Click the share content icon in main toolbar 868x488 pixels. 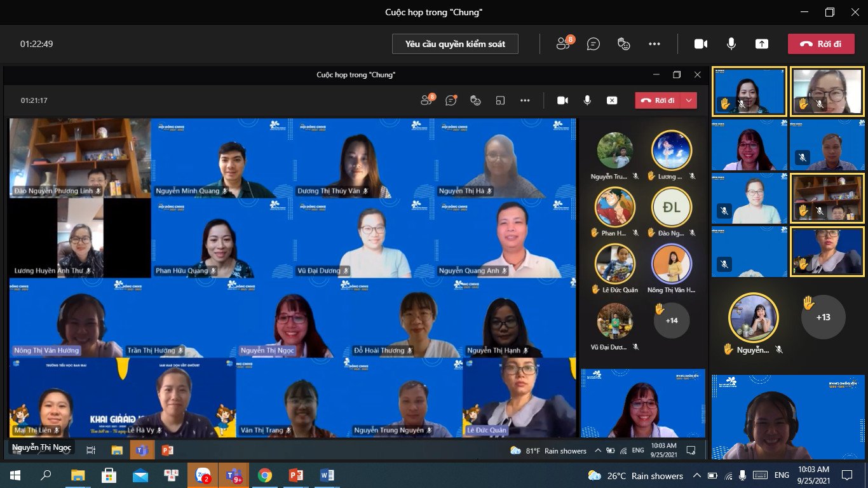[x=761, y=43]
